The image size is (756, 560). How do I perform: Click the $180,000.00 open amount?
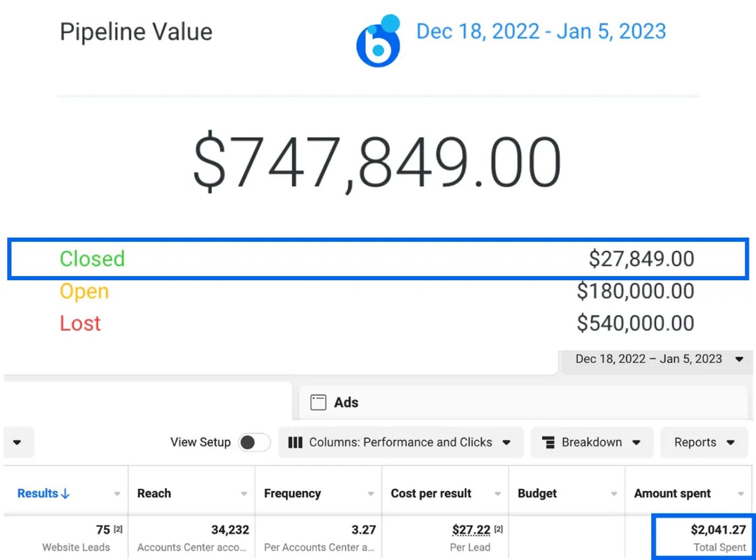pyautogui.click(x=636, y=291)
